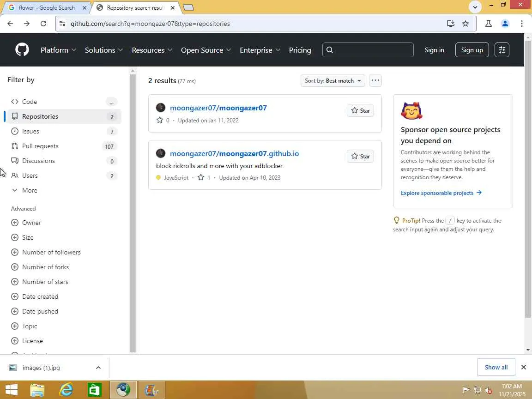Open the more options ellipsis next to Sort
The image size is (532, 399).
point(375,80)
